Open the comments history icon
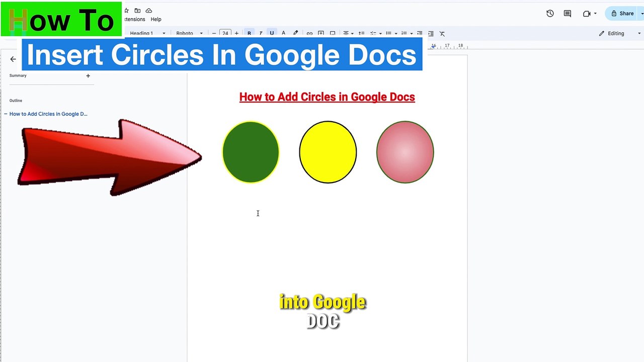This screenshot has height=362, width=644. 568,14
